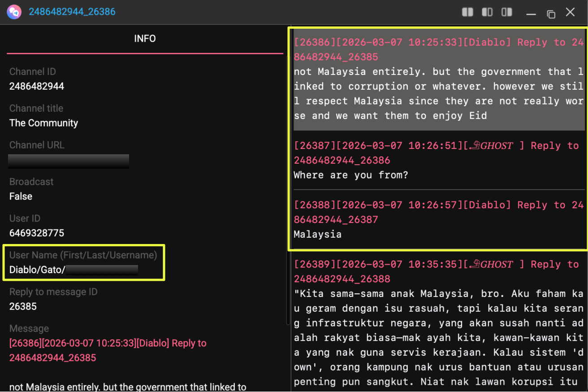The image size is (588, 392).
Task: Switch to left-pane-only layout icon
Action: click(x=487, y=12)
